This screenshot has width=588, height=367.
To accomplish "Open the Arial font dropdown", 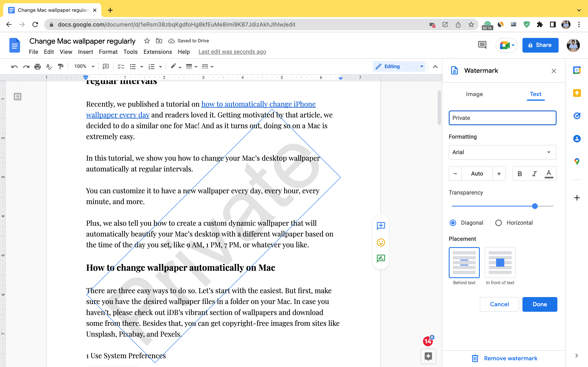I will [x=502, y=152].
